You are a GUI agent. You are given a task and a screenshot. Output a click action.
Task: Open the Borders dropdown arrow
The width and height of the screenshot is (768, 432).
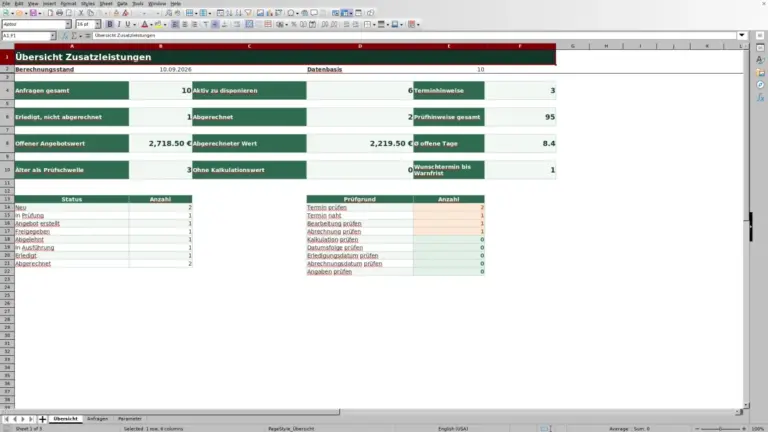point(374,24)
